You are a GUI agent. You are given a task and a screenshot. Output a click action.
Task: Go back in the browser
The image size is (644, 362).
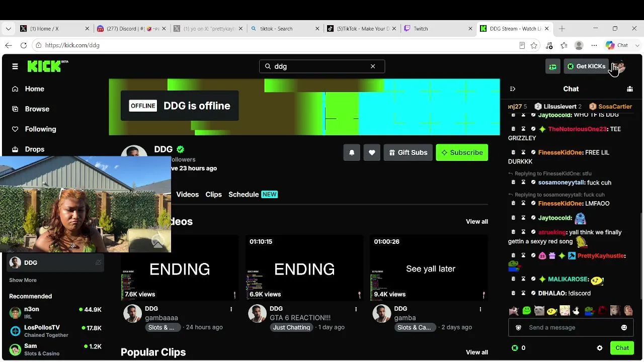[9, 45]
